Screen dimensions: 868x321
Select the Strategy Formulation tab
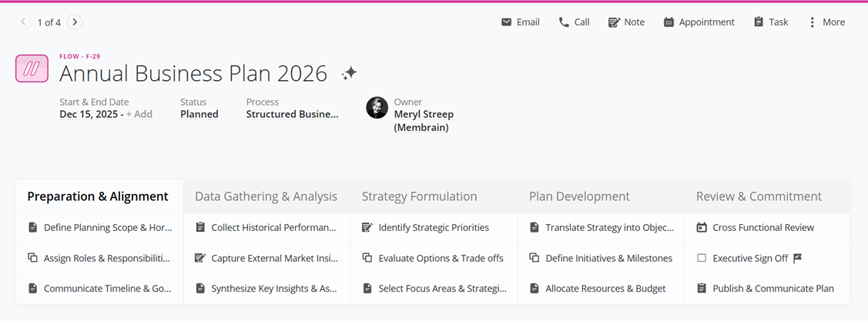point(419,196)
